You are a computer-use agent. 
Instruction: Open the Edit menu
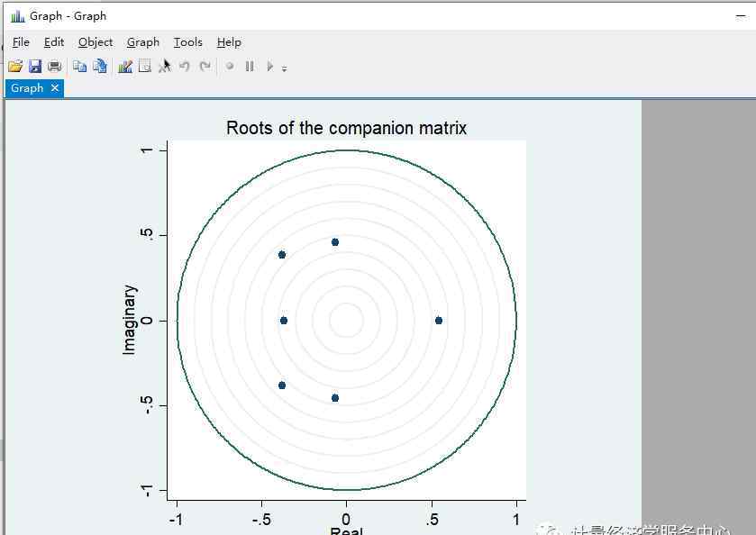54,41
